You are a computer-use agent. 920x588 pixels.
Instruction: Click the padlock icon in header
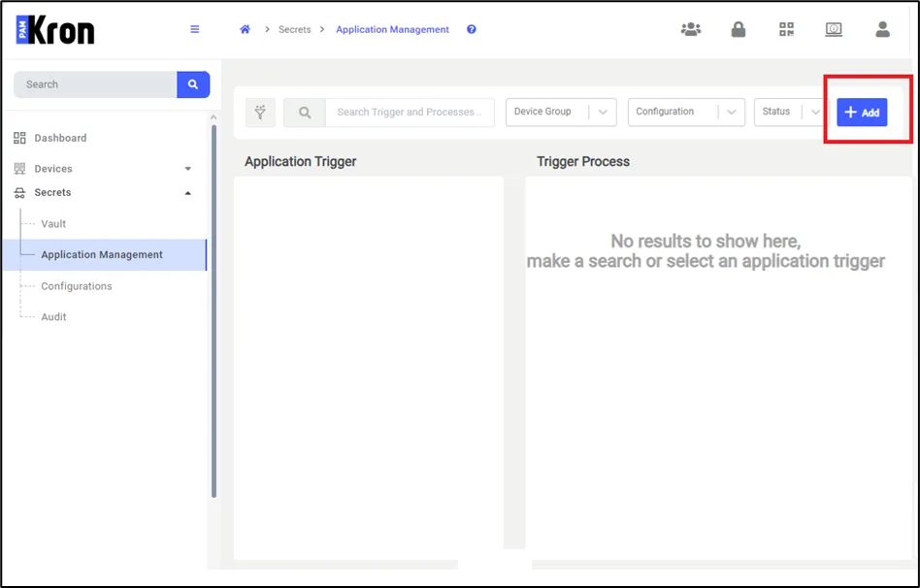[739, 29]
